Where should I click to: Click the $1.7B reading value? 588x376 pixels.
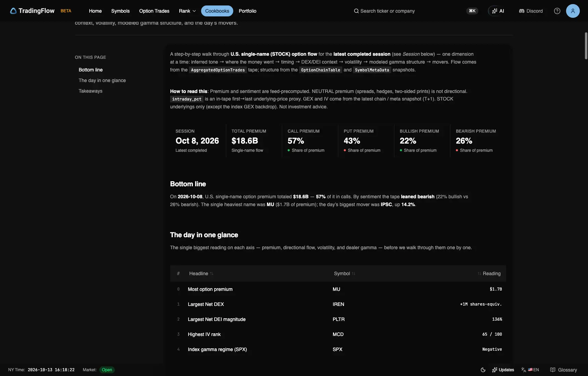point(496,289)
